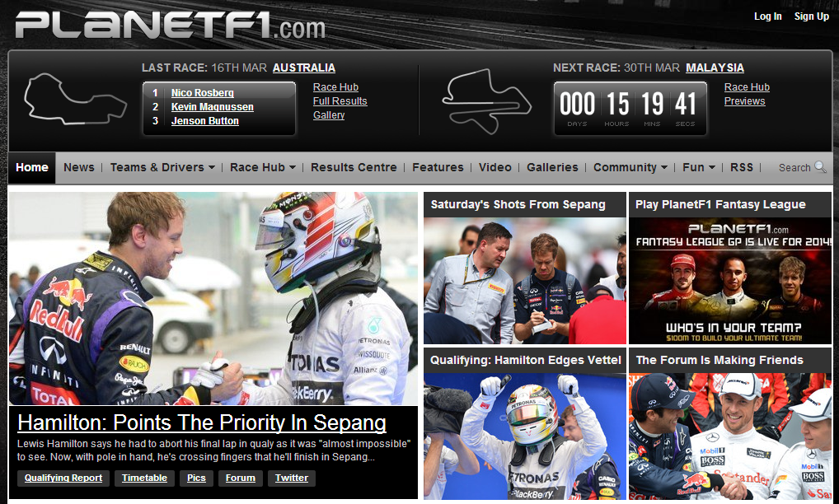
Task: Click the Qualifying Report button
Action: 63,478
